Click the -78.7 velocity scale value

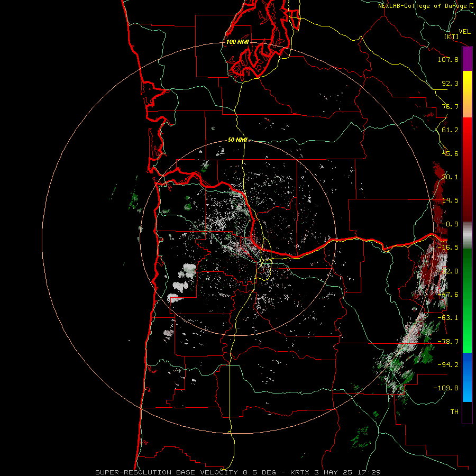[448, 342]
